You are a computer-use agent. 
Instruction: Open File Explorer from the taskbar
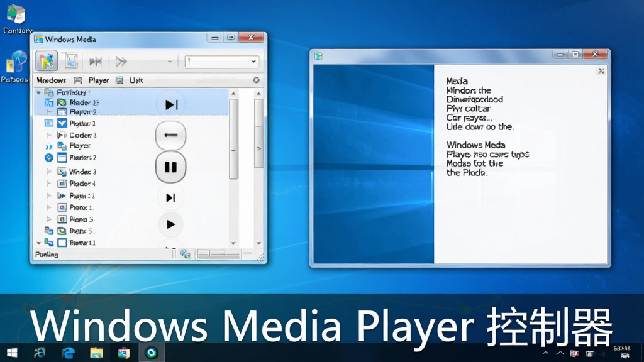(x=96, y=353)
